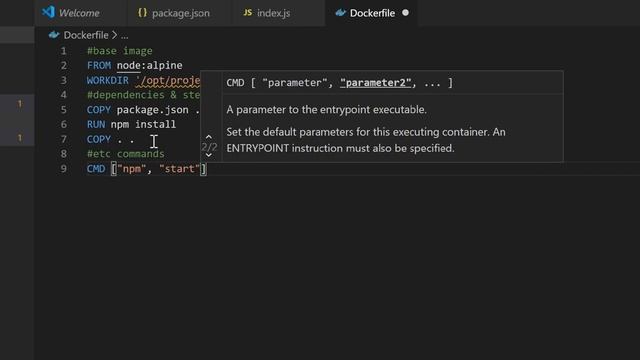640x360 pixels.
Task: Click the lower change badge 1 in the sidebar
Action: click(x=19, y=138)
